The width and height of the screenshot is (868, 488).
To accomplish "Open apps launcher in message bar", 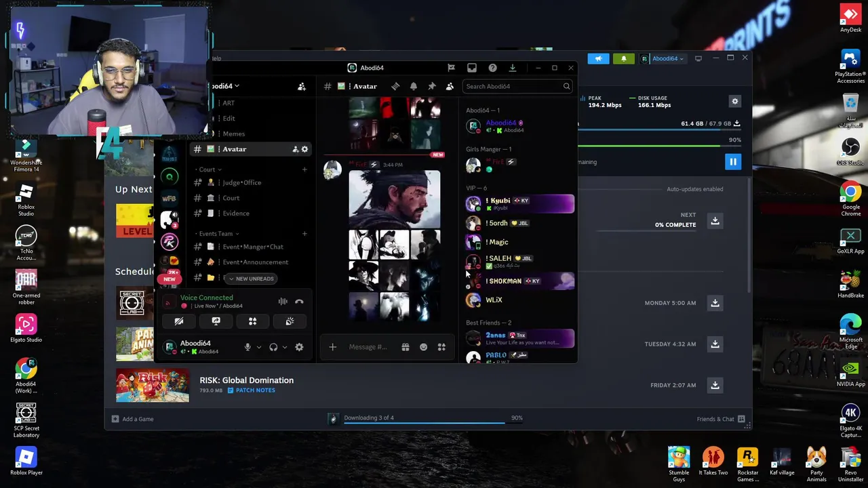I will pyautogui.click(x=441, y=347).
